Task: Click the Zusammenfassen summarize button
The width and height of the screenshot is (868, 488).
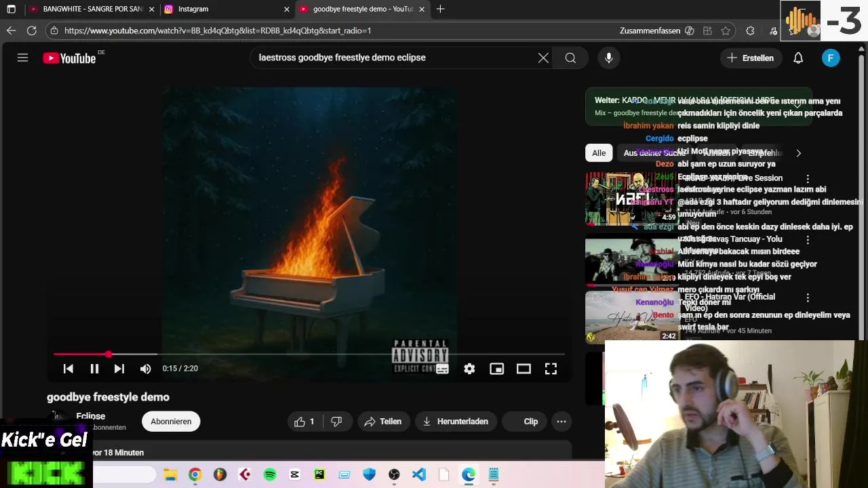Action: coord(656,30)
